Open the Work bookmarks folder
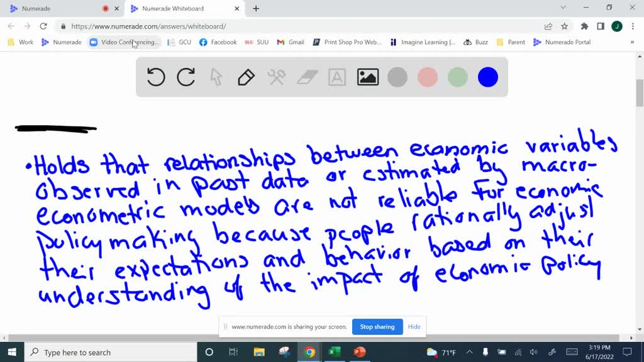The height and width of the screenshot is (362, 644). click(x=21, y=42)
